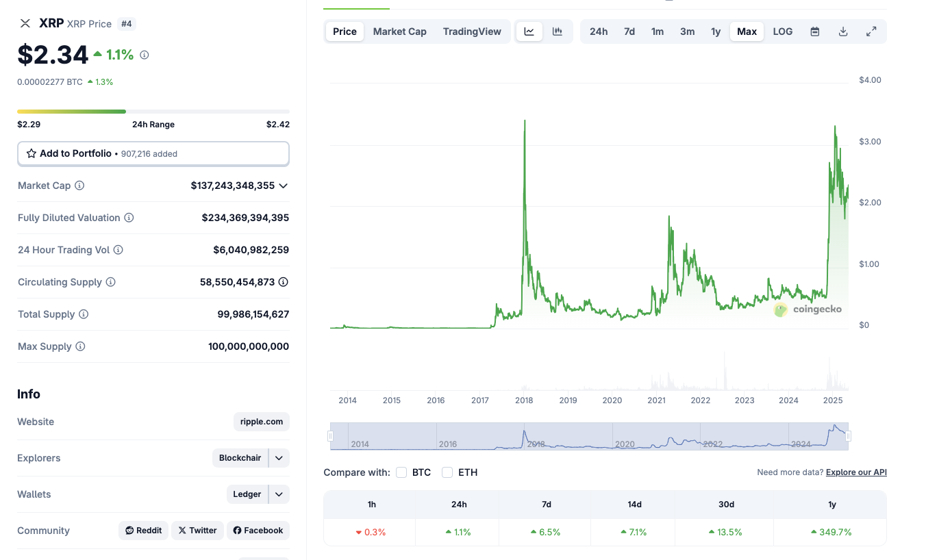926x560 pixels.
Task: Open the Ledger wallet button
Action: pos(247,494)
